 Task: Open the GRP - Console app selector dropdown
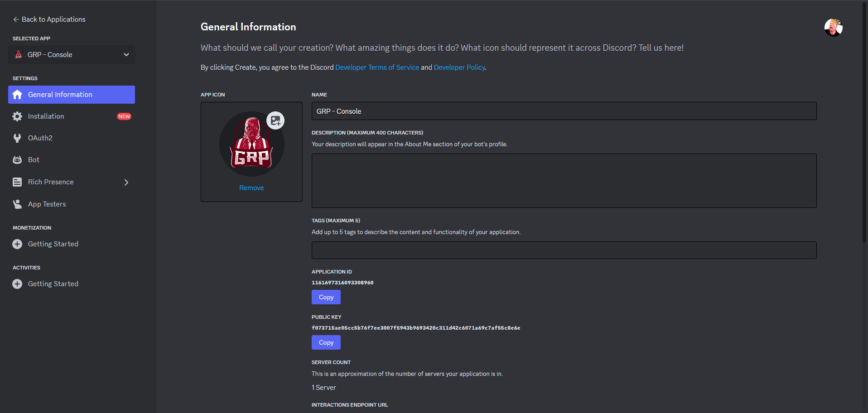pyautogui.click(x=72, y=55)
